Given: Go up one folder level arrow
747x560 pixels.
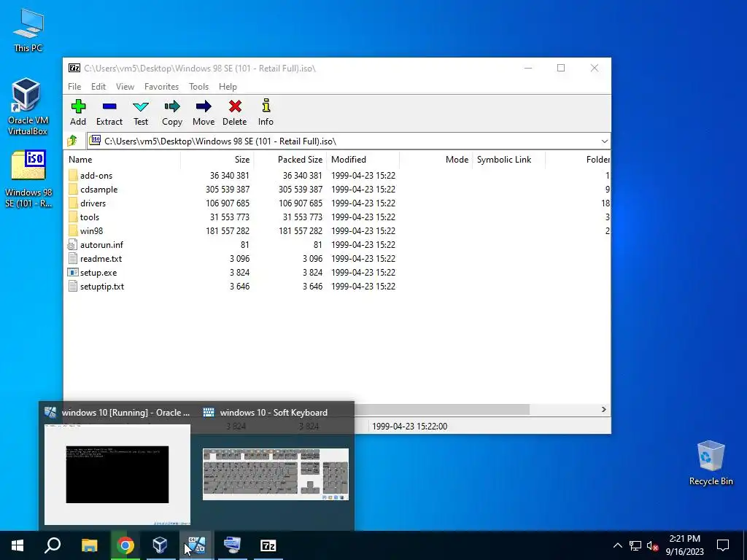Looking at the screenshot, I should click(72, 141).
